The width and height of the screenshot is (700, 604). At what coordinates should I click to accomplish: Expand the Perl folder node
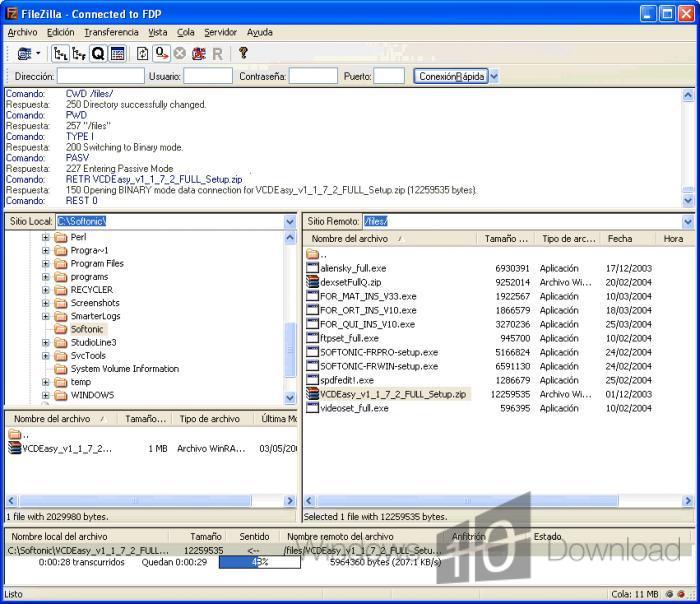point(46,237)
